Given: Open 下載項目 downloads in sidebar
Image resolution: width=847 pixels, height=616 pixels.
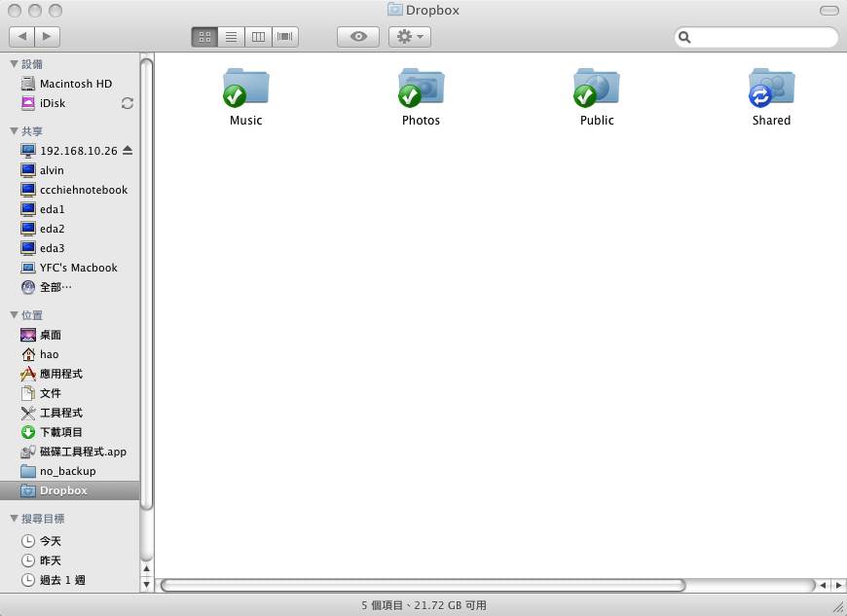Looking at the screenshot, I should tap(70, 432).
